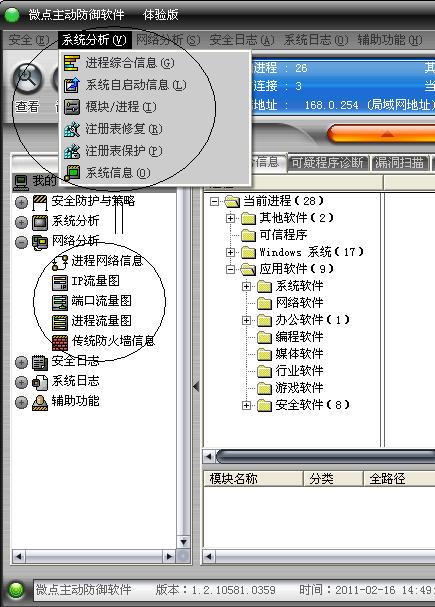Screen dimensions: 435x607
Task: Click the left-panel scroll down arrow
Action: [x=184, y=542]
